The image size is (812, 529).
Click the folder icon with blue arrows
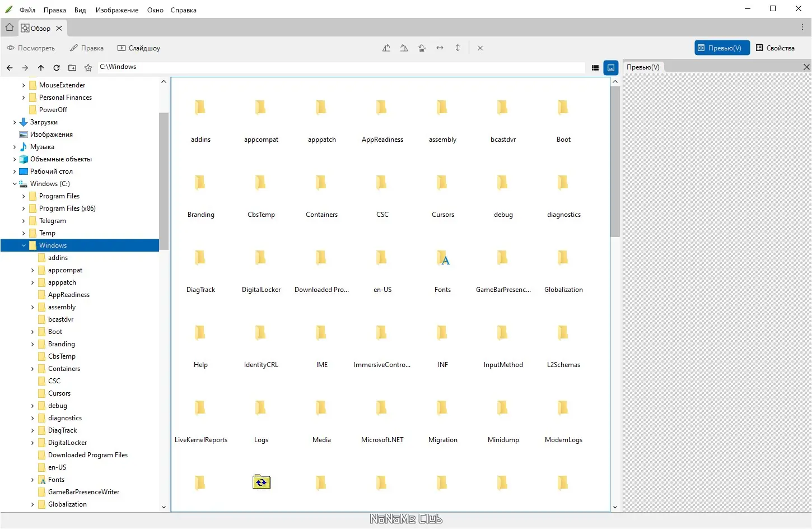(x=262, y=482)
